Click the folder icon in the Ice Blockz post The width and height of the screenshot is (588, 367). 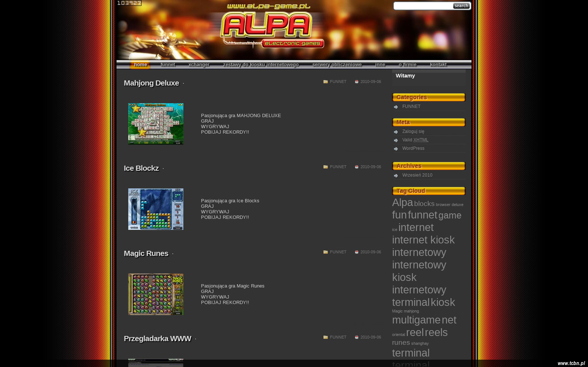[325, 167]
